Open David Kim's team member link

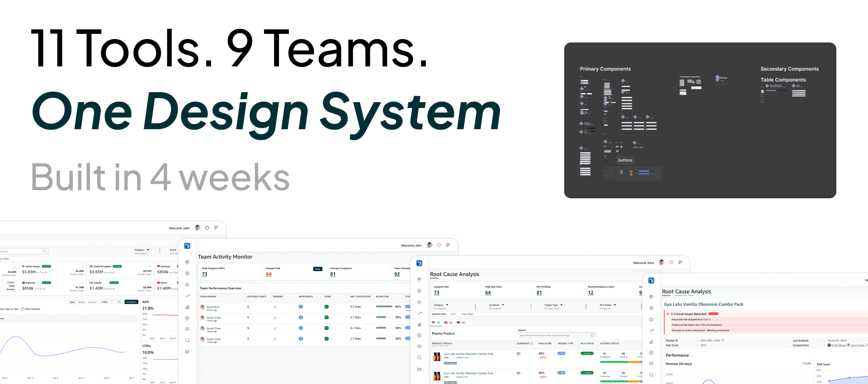[213, 307]
